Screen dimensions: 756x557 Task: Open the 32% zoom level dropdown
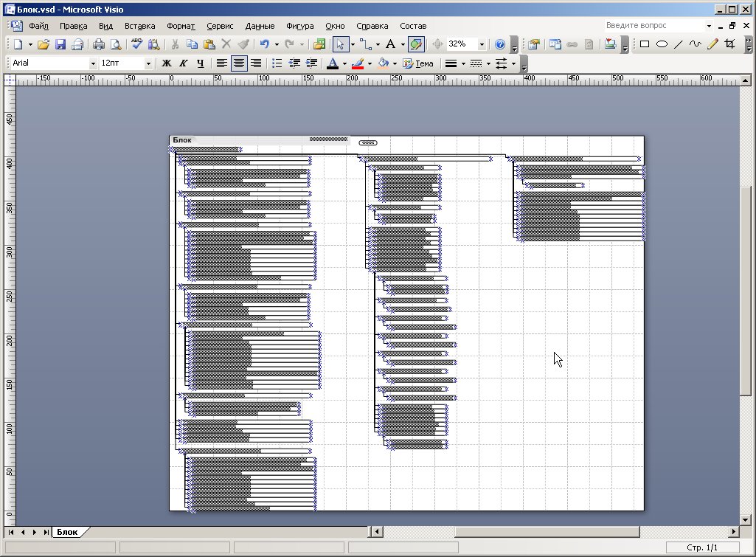tap(481, 44)
